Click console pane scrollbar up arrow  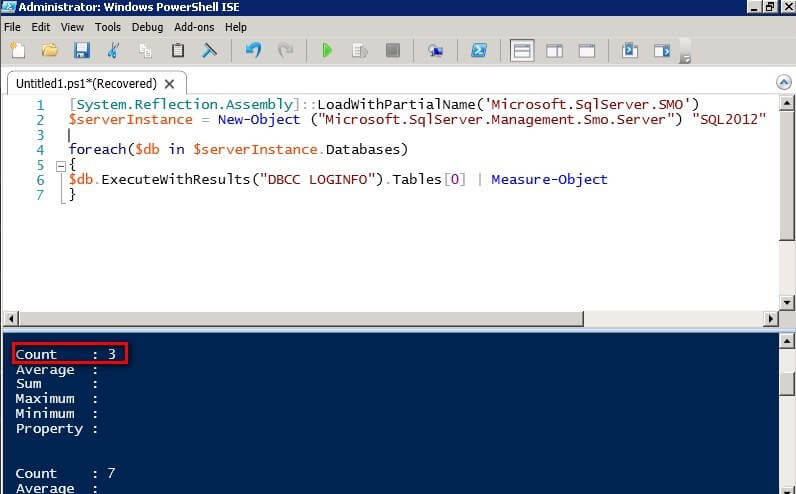(786, 341)
